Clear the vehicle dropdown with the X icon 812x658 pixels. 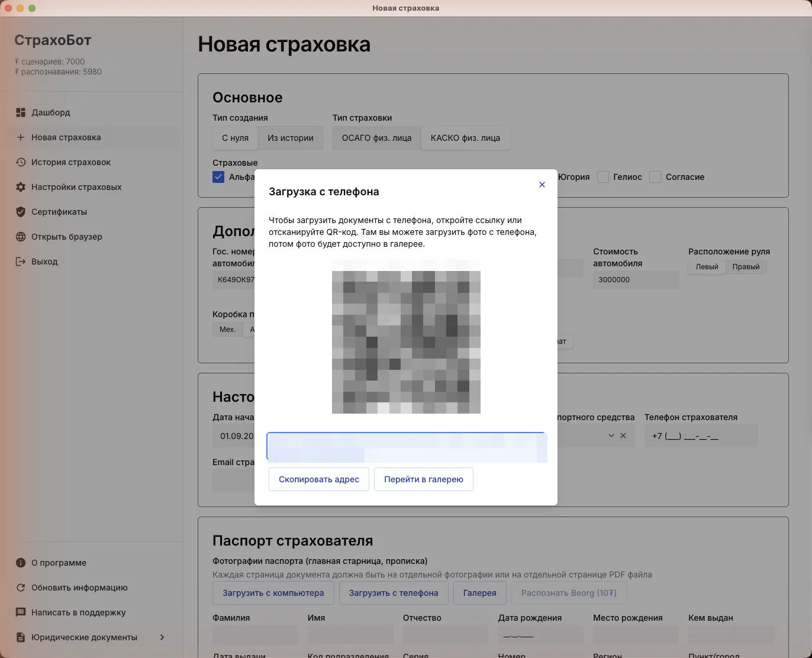click(623, 436)
